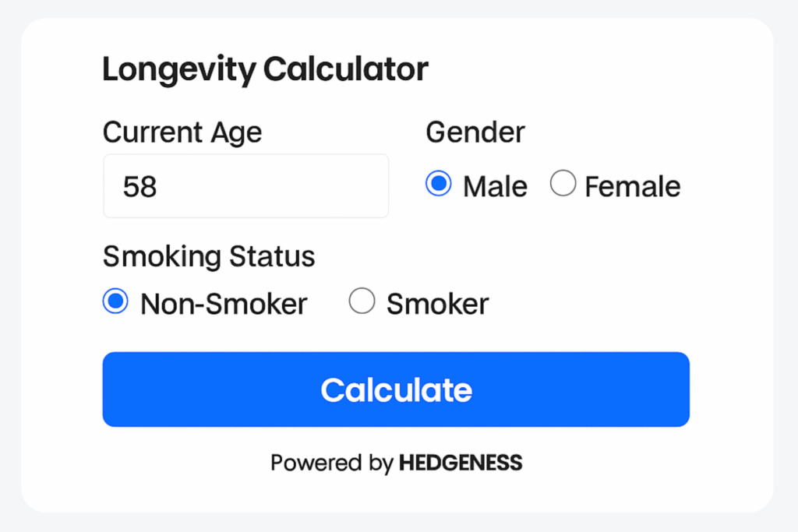Screen dimensions: 798x532
Task: Open the HEDGENESS brand link
Action: tap(461, 463)
